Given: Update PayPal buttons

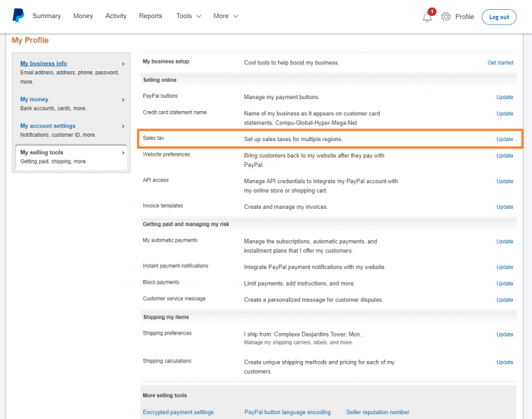Looking at the screenshot, I should click(505, 97).
